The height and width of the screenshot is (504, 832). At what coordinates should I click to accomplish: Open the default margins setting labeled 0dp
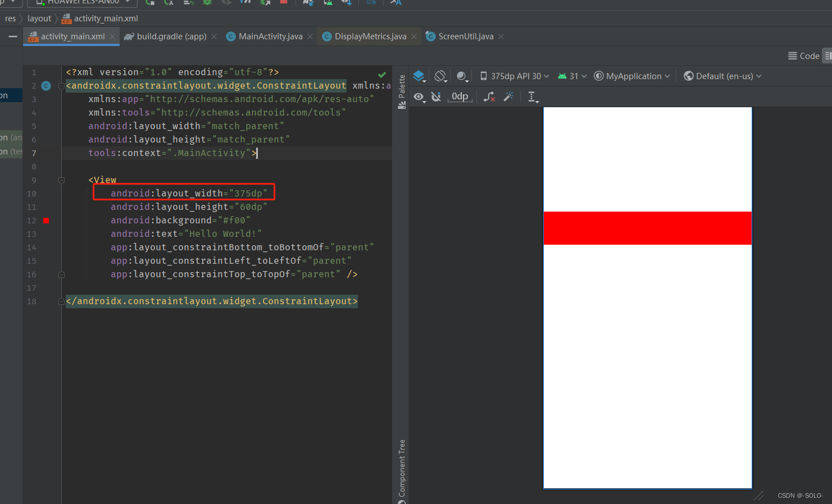[460, 97]
